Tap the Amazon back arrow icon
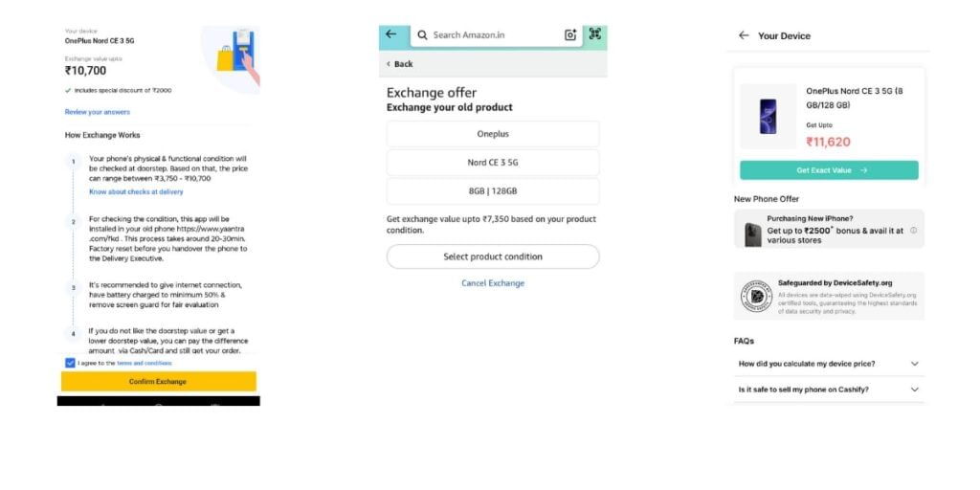Screen dimensions: 980x490 pos(391,34)
